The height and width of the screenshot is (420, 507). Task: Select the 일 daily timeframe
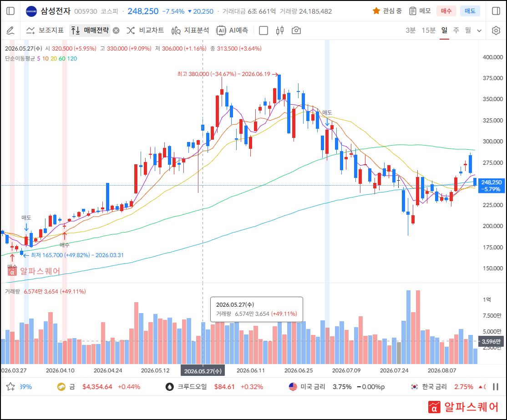point(444,30)
